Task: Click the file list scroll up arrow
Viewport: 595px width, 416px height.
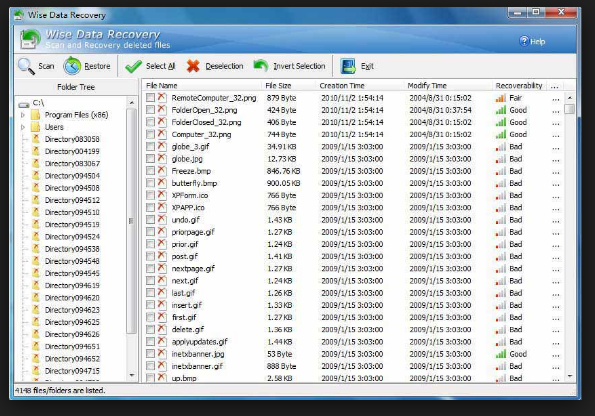Action: click(x=569, y=98)
